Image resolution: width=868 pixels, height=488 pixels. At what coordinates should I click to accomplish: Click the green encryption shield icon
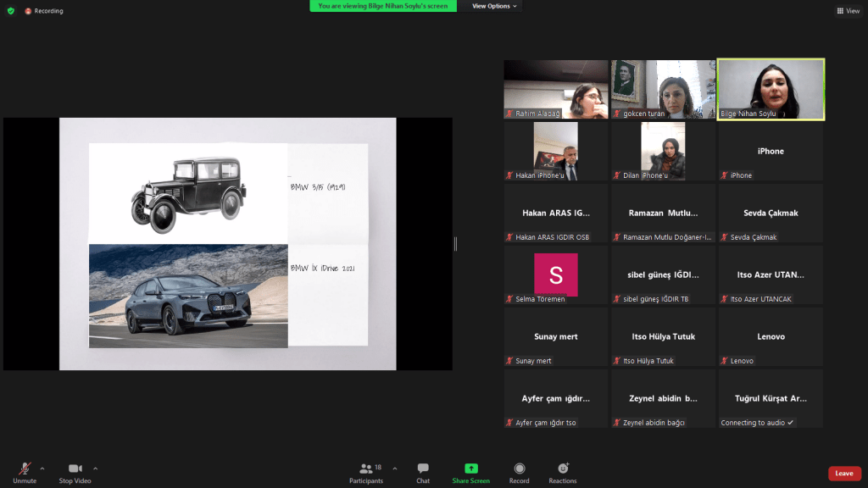[x=10, y=11]
